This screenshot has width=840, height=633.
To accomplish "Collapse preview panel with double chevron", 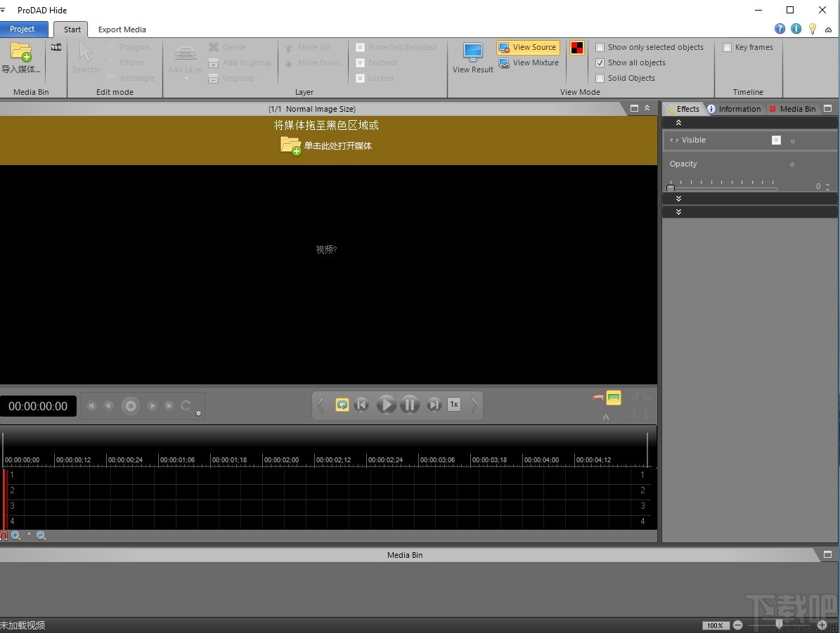I will 647,108.
